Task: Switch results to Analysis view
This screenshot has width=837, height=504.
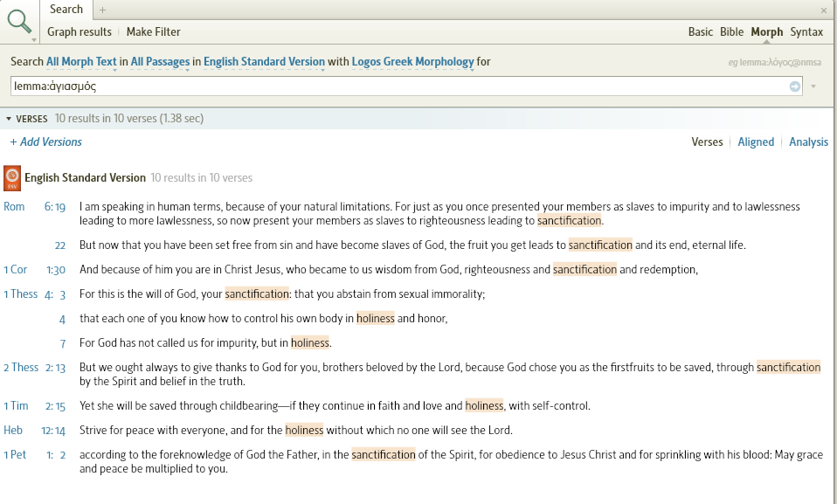Action: pyautogui.click(x=808, y=142)
